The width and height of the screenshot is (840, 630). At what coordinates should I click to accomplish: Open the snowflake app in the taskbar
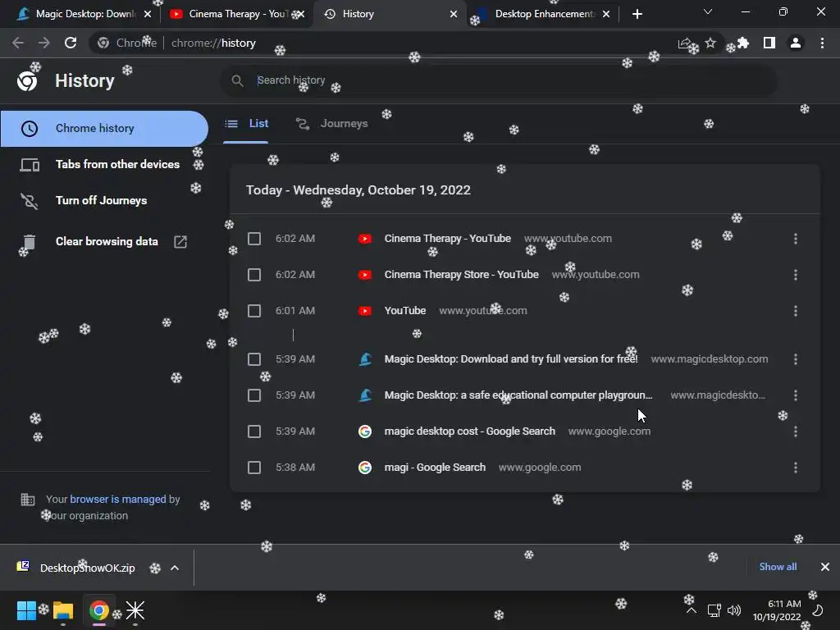(135, 610)
